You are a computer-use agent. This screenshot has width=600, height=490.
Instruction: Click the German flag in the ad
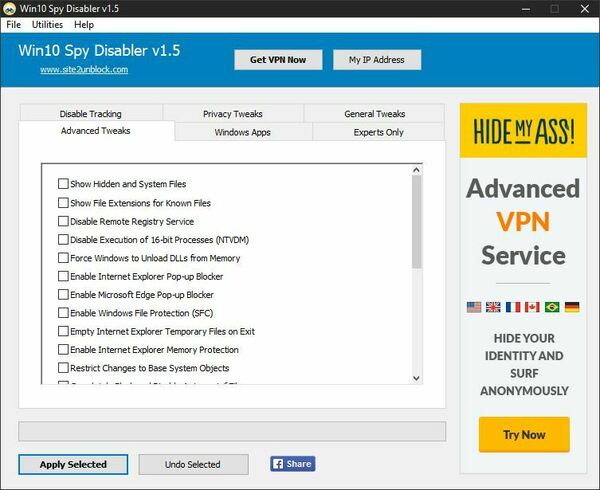(572, 307)
